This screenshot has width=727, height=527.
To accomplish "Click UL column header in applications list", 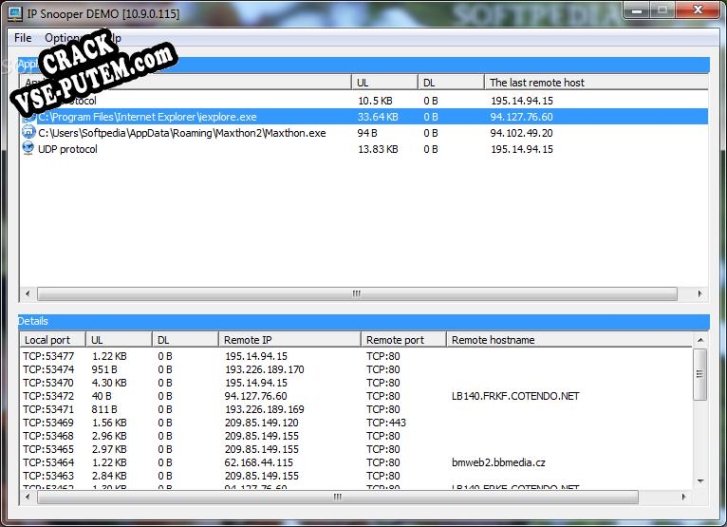I will click(384, 83).
